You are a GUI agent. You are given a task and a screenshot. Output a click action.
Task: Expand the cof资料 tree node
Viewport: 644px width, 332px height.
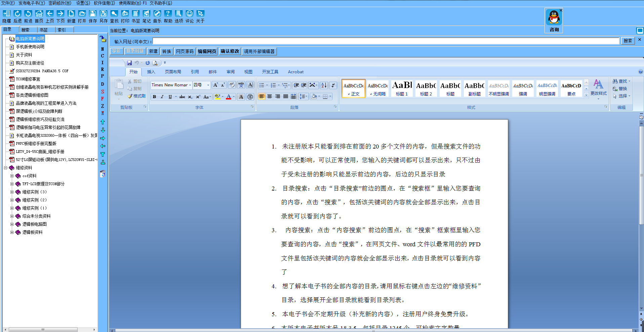click(x=12, y=176)
